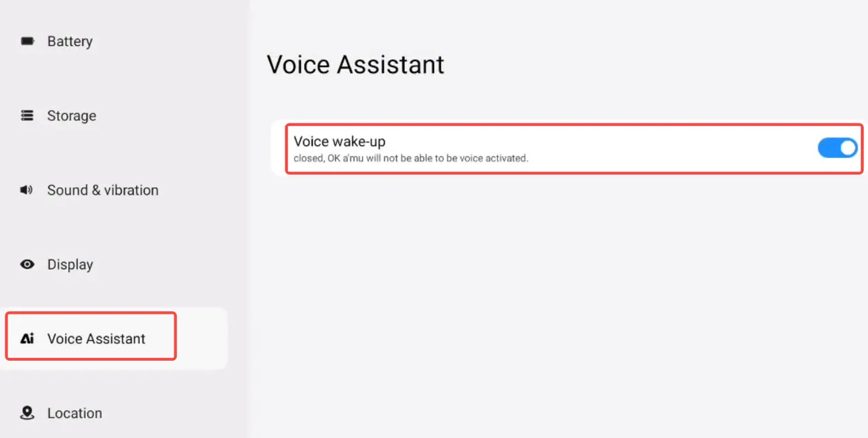Click the white knob of the wake-up switch

[848, 148]
